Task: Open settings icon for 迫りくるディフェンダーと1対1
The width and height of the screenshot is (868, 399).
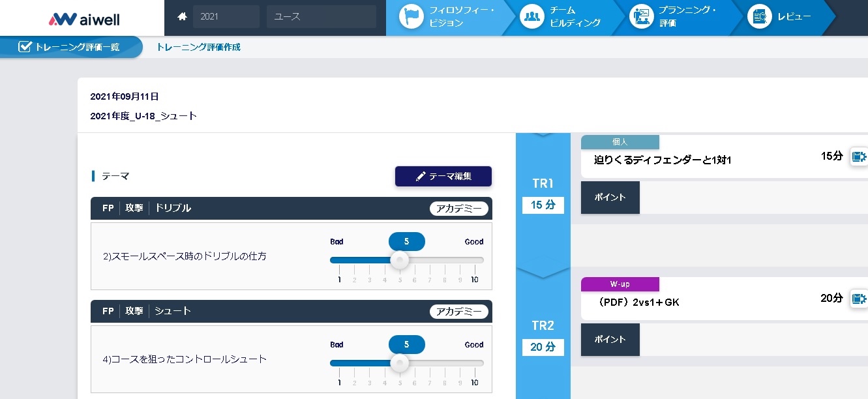Action: (859, 156)
